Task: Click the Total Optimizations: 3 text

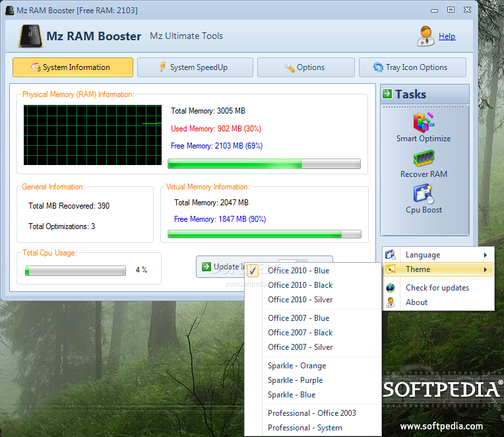Action: 61,226
